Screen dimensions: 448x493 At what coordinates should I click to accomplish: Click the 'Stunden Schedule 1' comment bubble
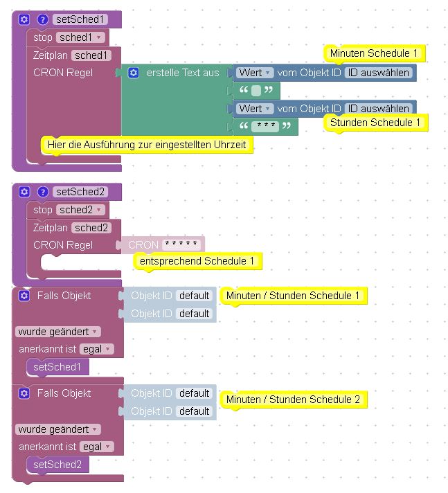pos(375,123)
